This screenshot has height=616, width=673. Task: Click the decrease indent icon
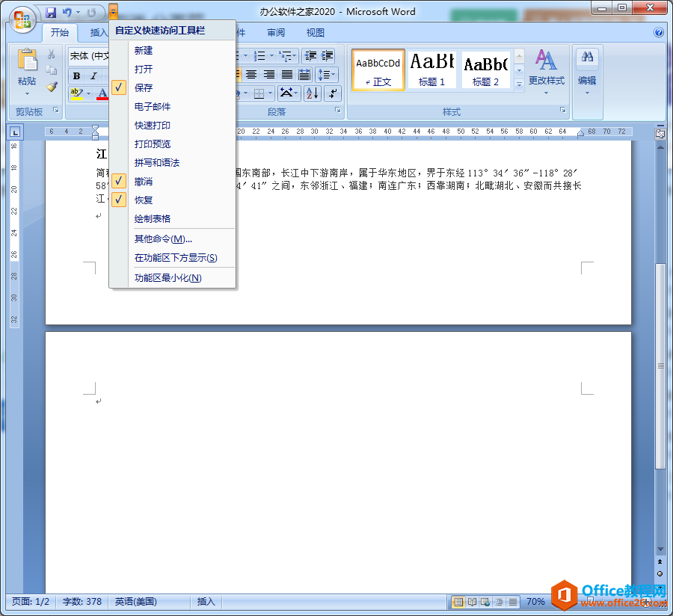310,56
